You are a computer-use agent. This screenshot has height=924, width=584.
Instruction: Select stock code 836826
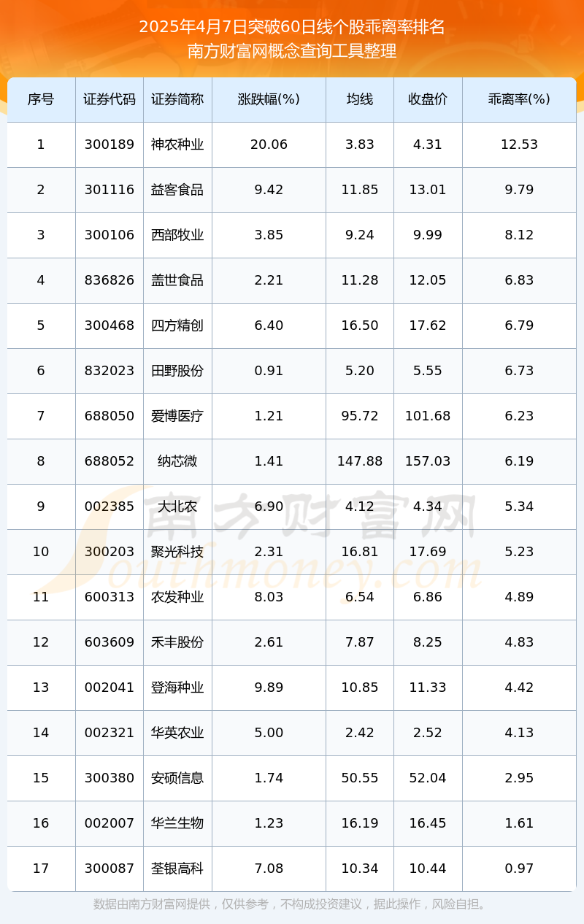[x=109, y=280]
